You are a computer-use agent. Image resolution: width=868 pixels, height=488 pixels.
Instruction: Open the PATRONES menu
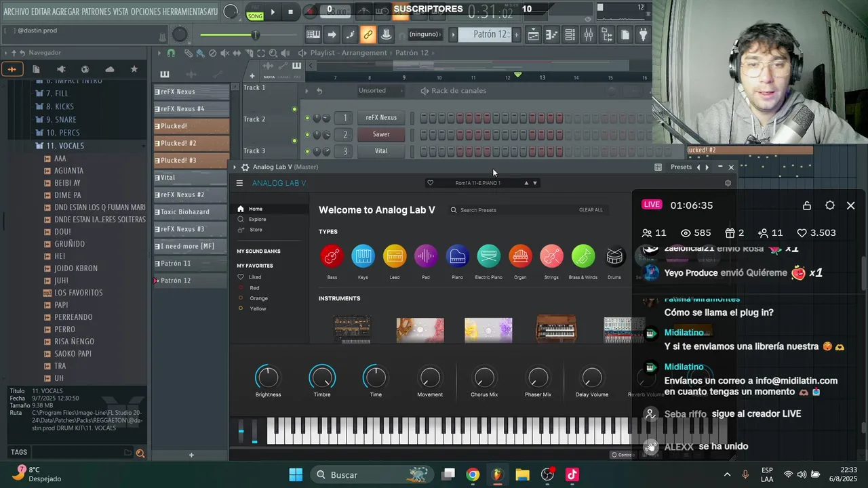97,12
